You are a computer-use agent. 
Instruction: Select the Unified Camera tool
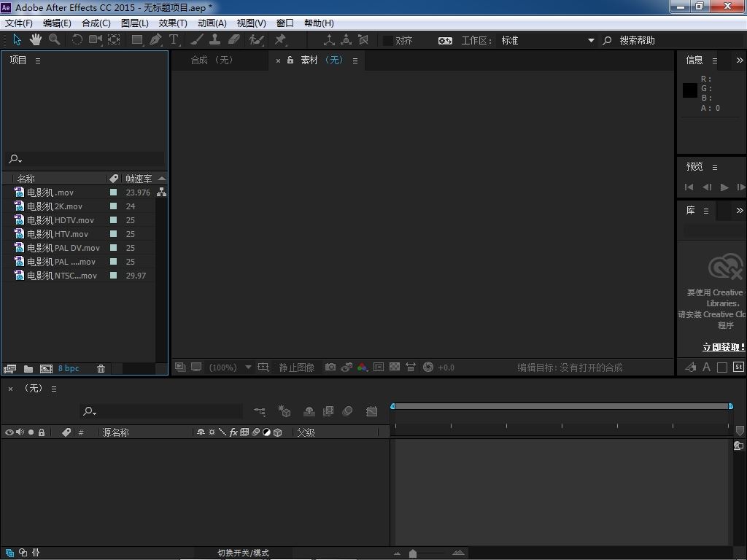coord(96,40)
